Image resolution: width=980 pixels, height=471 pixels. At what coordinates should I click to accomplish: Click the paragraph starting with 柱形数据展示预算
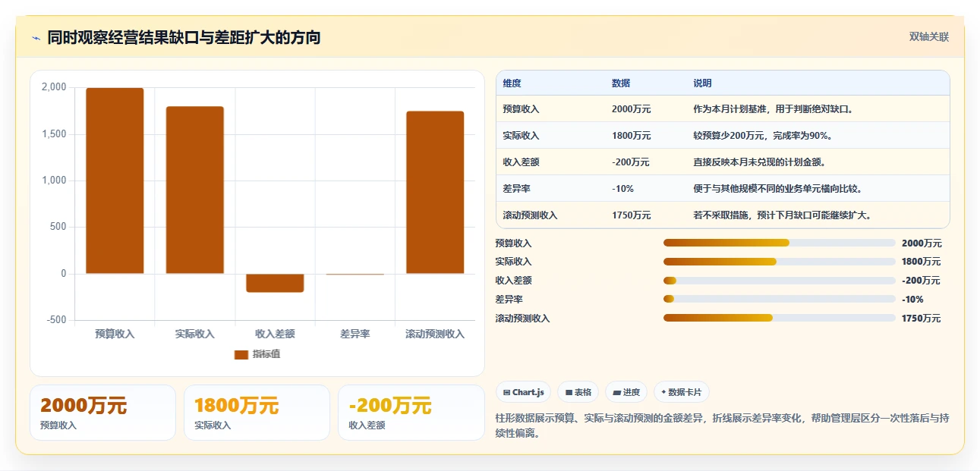click(x=722, y=426)
